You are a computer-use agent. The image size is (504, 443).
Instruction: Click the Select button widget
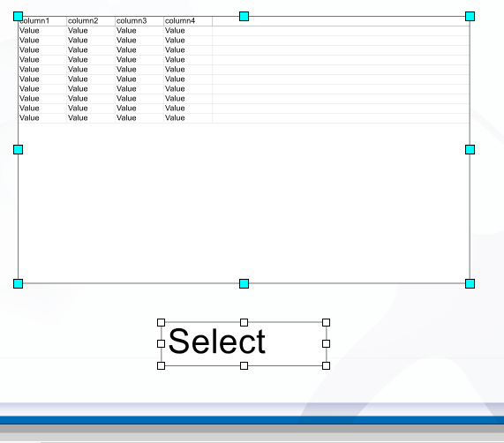click(x=244, y=344)
